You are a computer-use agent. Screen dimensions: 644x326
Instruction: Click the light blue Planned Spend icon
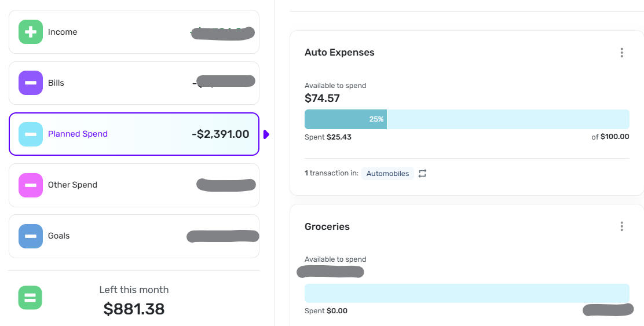[x=31, y=134]
